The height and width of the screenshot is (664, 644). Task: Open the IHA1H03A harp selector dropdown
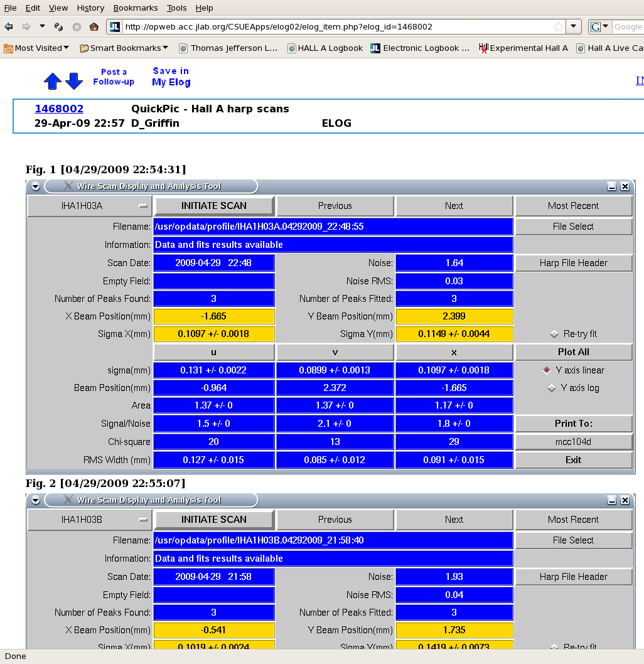pos(90,206)
